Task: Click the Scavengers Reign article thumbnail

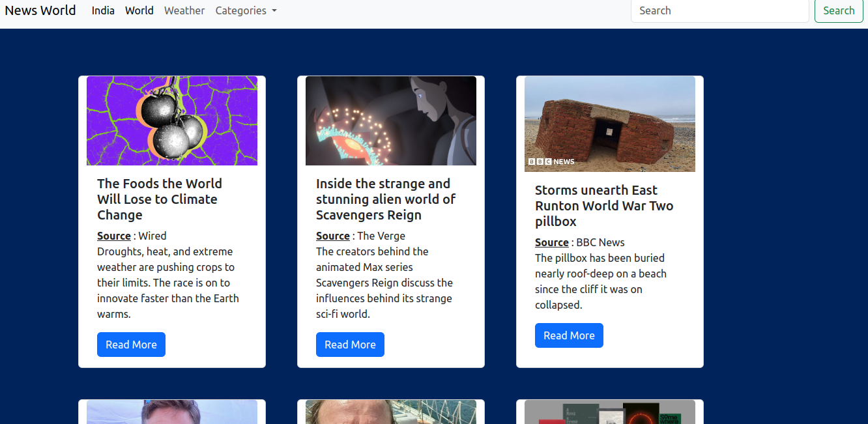Action: 391,120
